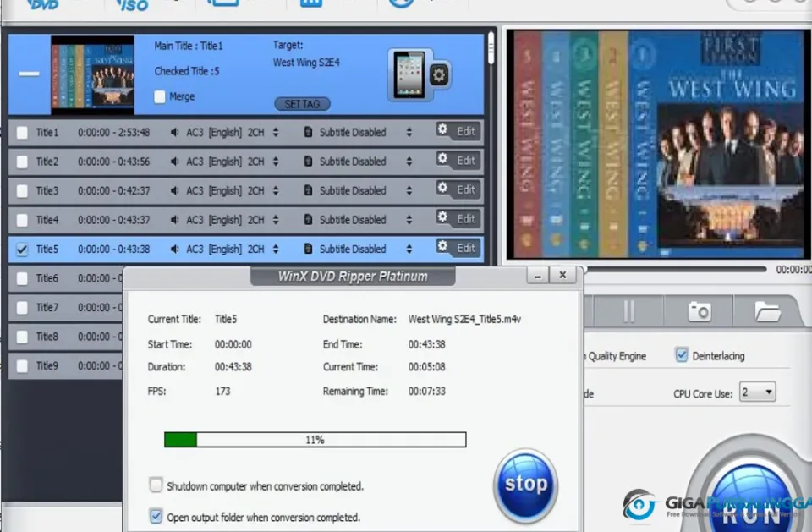
Task: Click the iPad output profile icon
Action: pyautogui.click(x=409, y=75)
